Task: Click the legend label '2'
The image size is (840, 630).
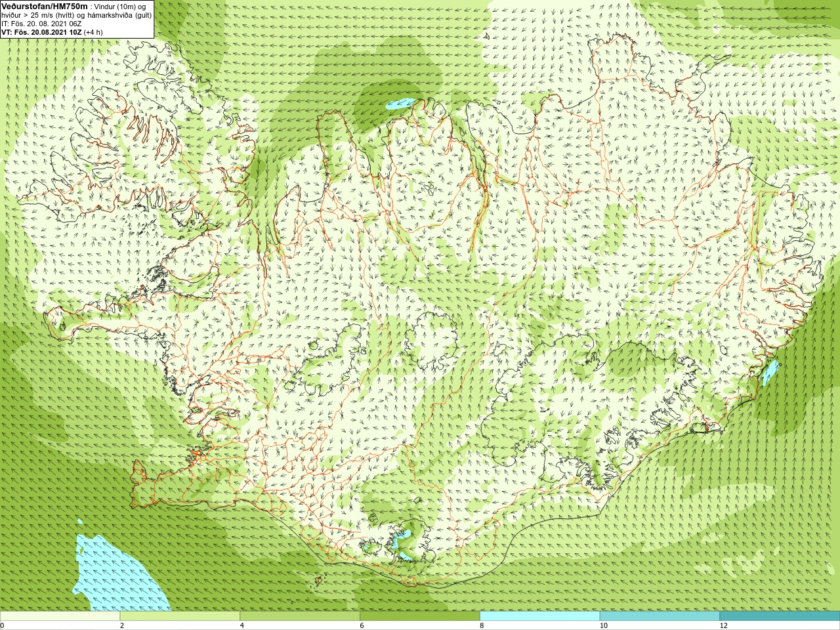Action: 122,625
